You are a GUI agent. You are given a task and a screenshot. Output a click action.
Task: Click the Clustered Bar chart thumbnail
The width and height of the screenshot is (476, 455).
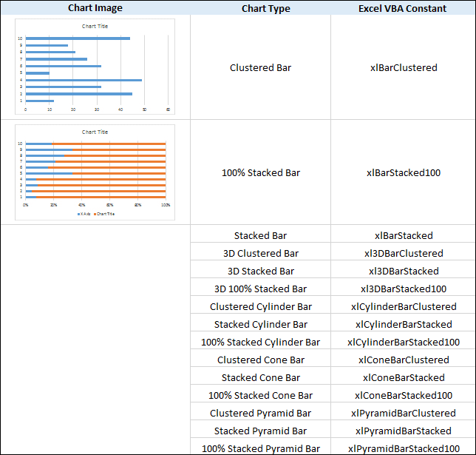(x=95, y=67)
